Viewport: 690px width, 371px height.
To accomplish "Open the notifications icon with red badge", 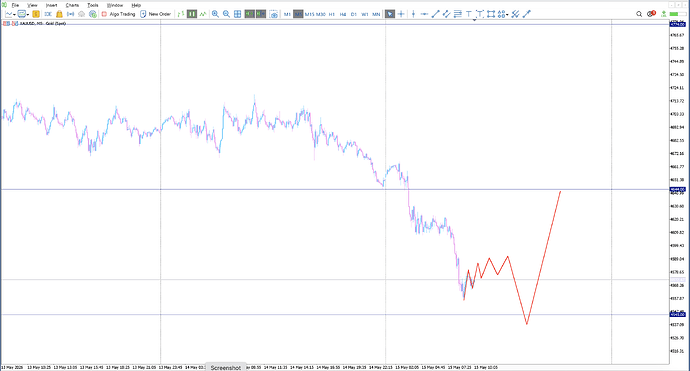I will pos(651,14).
